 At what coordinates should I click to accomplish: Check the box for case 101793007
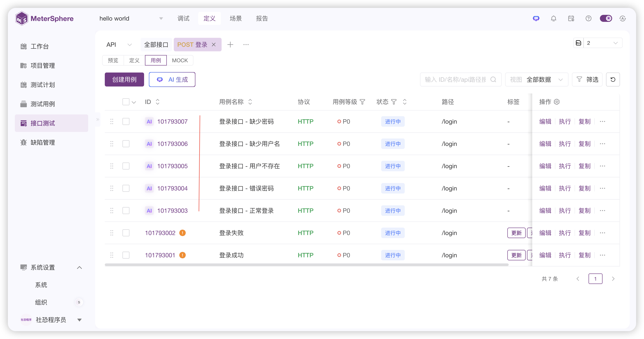point(126,122)
